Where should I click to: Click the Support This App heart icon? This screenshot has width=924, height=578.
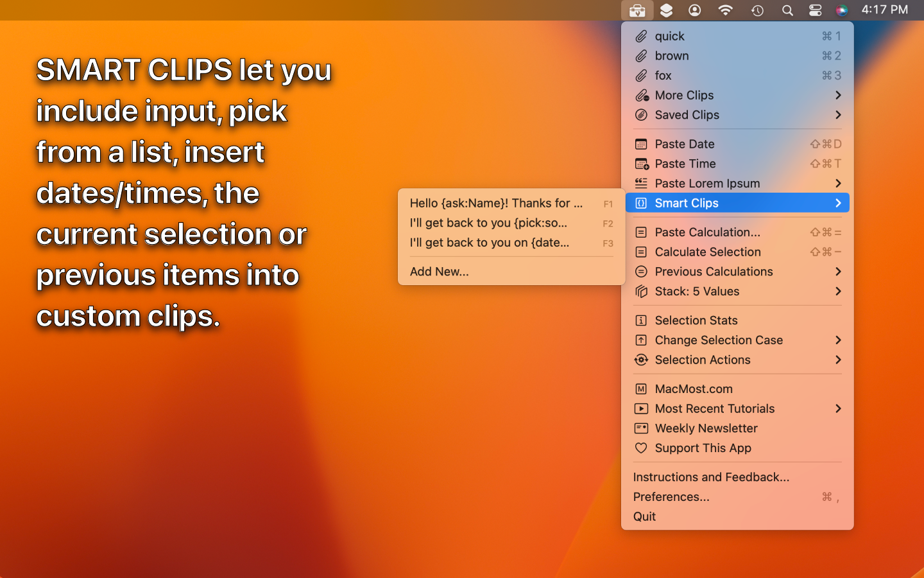point(641,448)
